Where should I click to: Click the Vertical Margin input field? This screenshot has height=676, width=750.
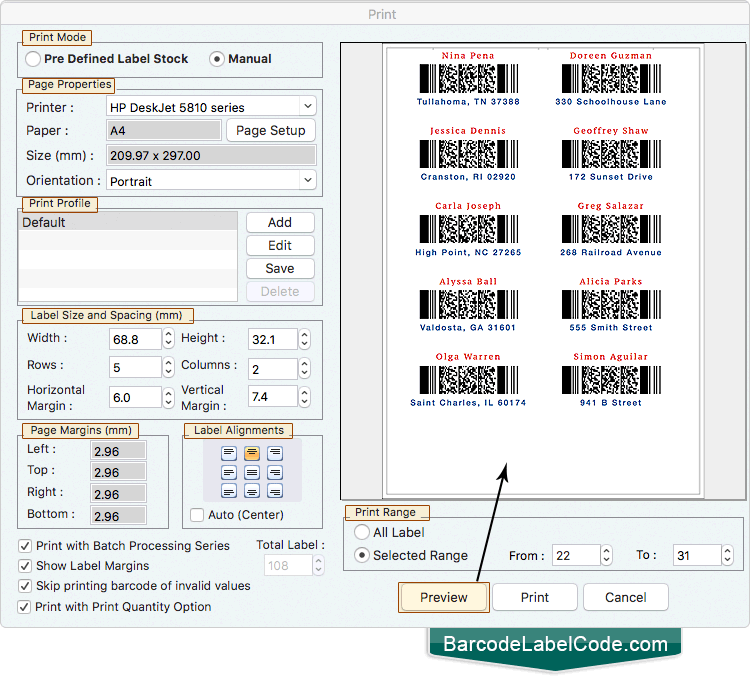[273, 397]
